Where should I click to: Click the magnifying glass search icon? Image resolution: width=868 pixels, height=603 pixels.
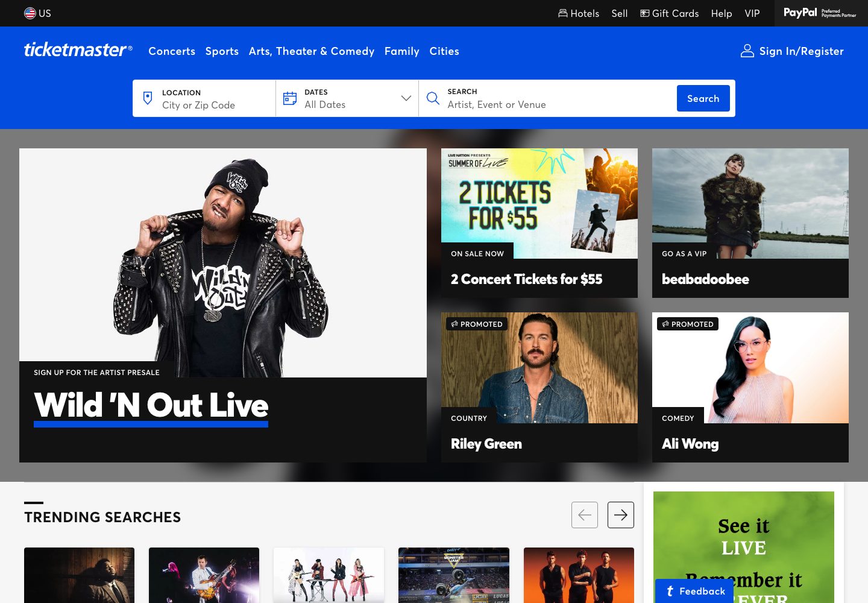pos(433,98)
